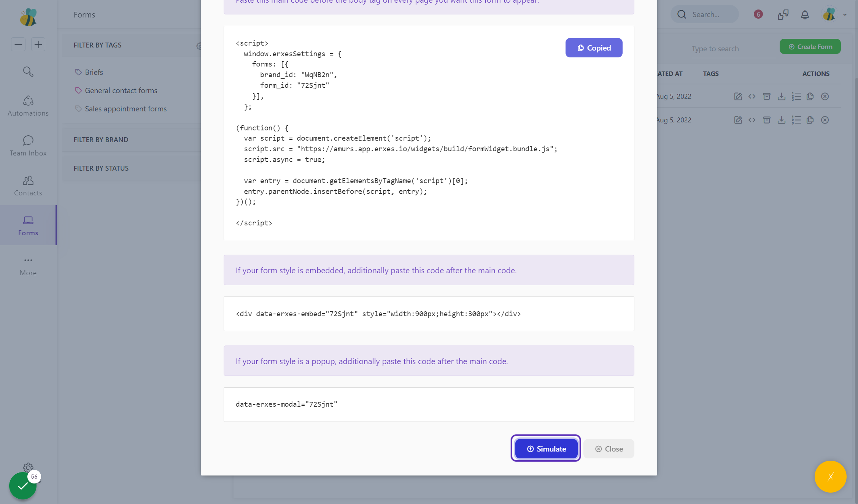Open Contacts from sidebar
858x504 pixels.
click(x=28, y=185)
